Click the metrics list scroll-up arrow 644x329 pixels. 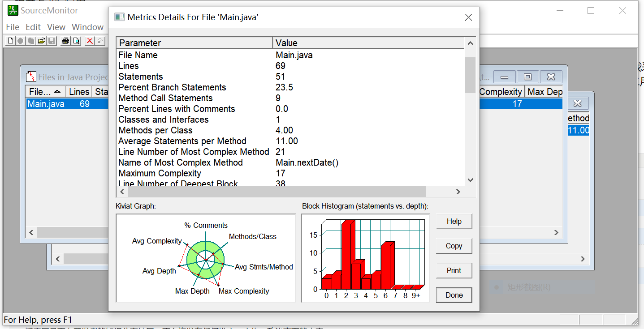(x=470, y=43)
